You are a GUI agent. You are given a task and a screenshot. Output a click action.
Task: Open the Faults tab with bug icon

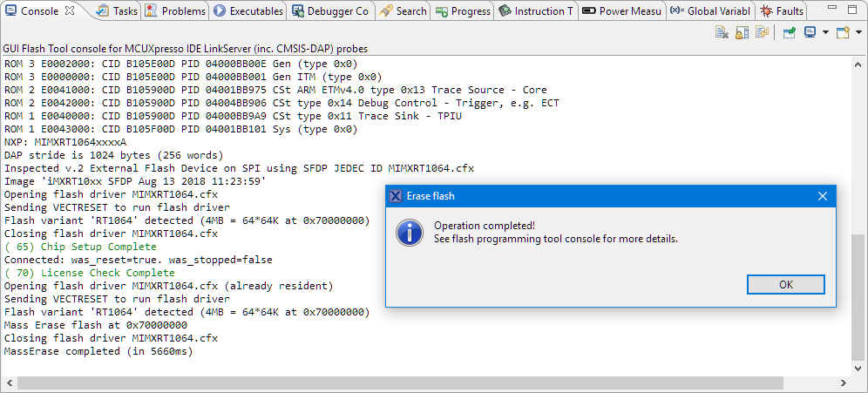coord(783,11)
